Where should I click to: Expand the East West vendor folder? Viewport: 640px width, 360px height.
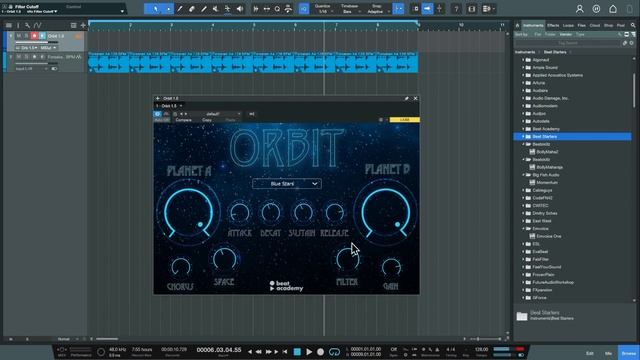523,221
